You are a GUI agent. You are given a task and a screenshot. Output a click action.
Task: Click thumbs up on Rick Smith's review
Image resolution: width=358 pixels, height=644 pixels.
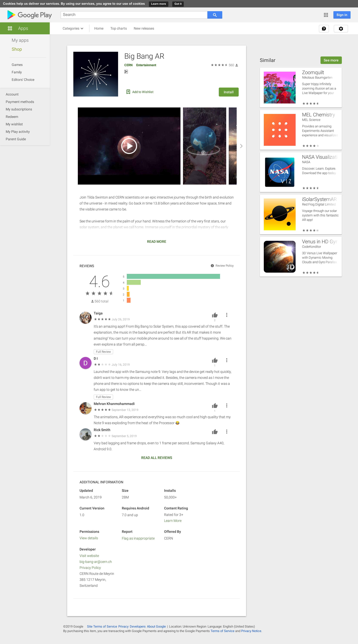tap(215, 432)
